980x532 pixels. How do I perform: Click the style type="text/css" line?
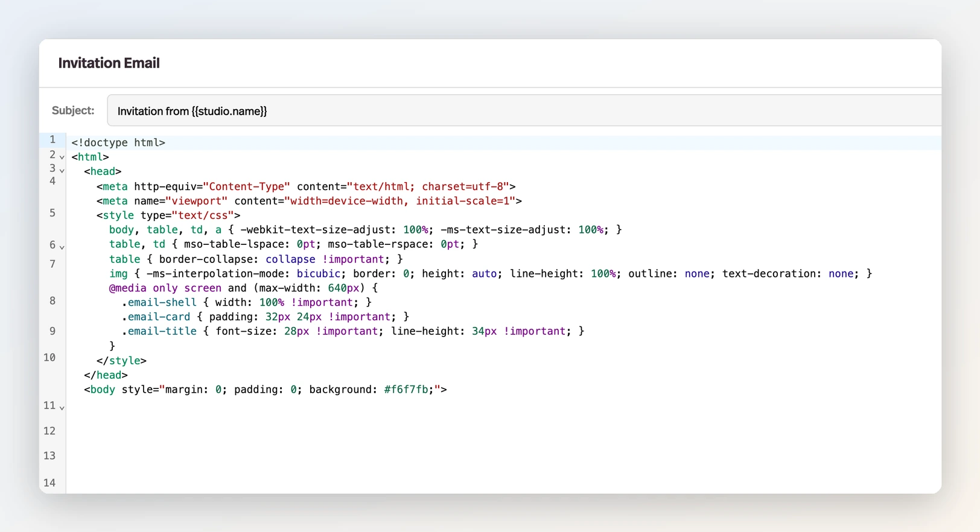click(168, 215)
